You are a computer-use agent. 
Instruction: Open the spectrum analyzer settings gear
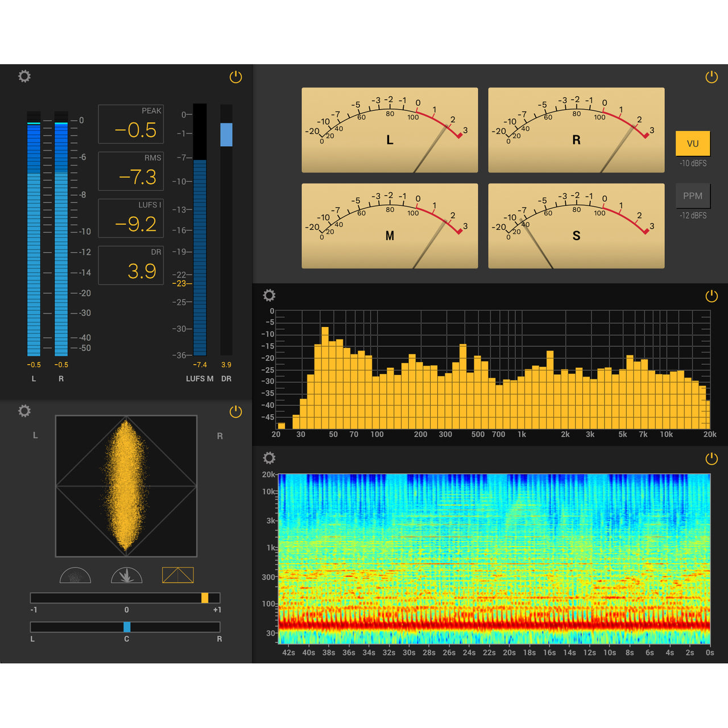point(269,295)
